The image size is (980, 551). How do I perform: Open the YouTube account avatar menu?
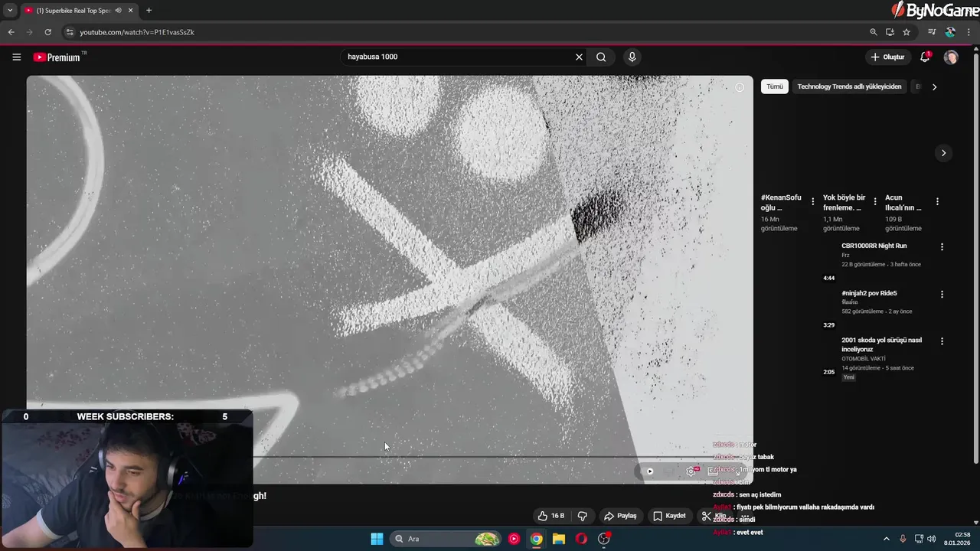(x=951, y=57)
